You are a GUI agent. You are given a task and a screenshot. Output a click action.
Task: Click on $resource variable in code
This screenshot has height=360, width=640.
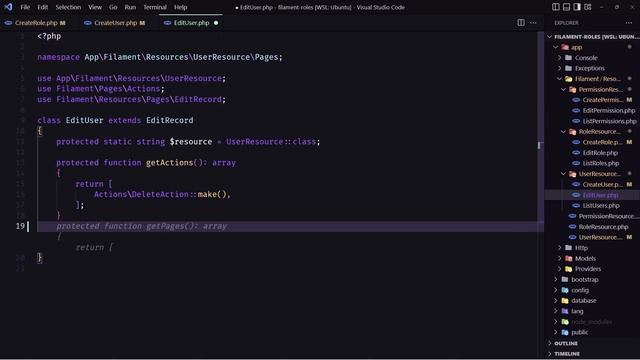click(191, 142)
